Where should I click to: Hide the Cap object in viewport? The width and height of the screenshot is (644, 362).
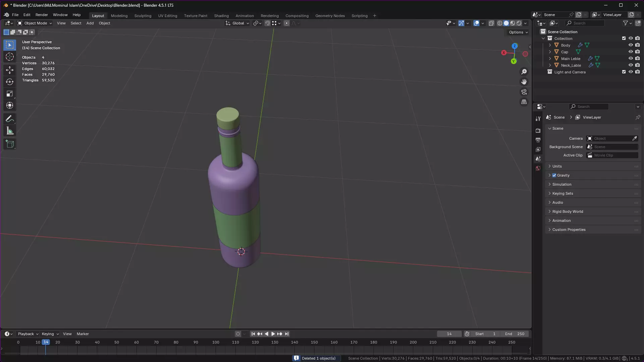pos(631,52)
